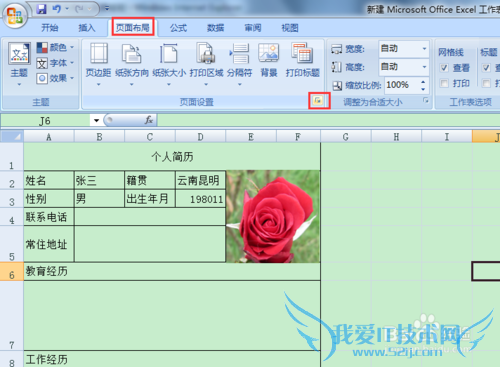Click the 背景 background button
The width and height of the screenshot is (500, 367).
point(269,60)
